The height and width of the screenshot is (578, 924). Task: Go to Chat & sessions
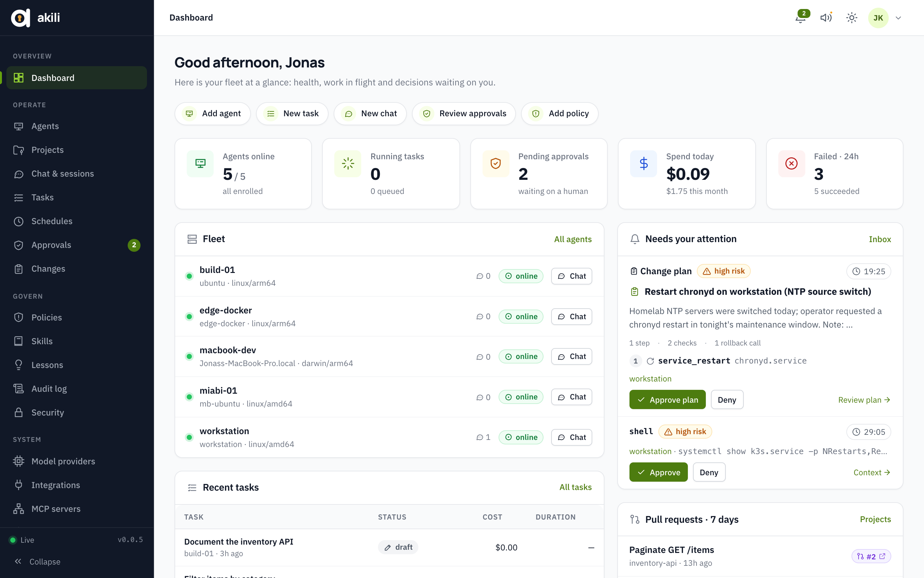(x=77, y=173)
